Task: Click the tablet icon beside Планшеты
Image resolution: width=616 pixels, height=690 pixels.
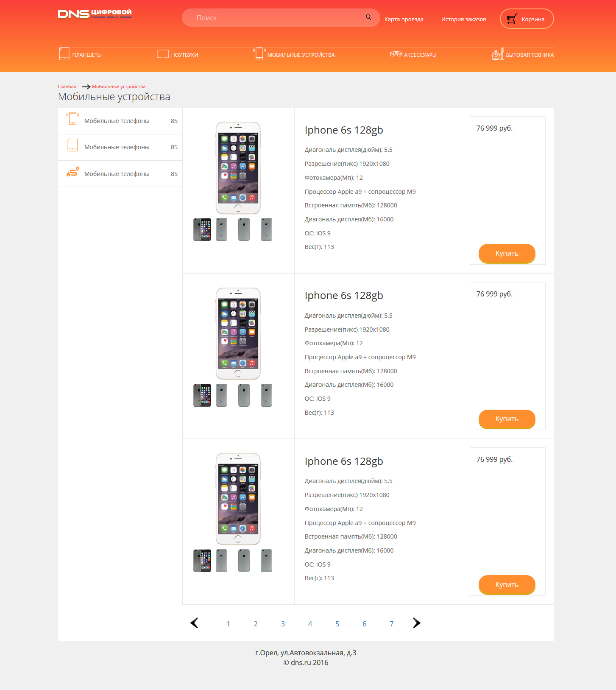Action: pyautogui.click(x=64, y=54)
